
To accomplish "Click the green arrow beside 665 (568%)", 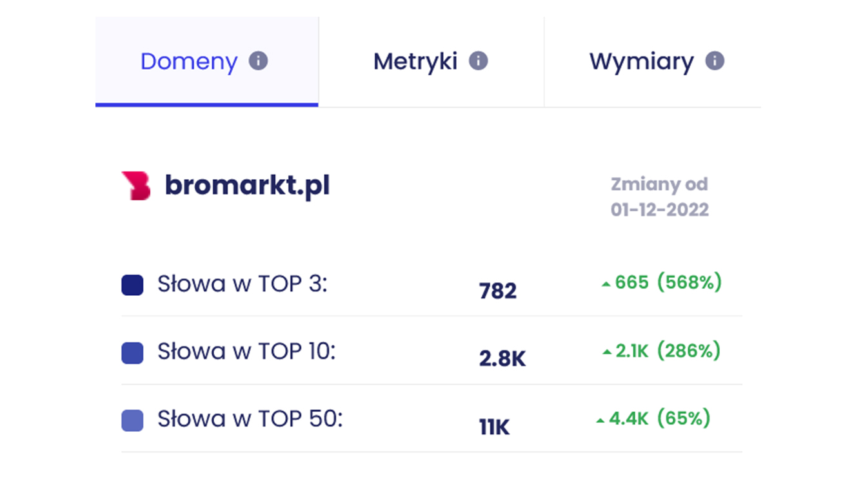I will coord(606,284).
